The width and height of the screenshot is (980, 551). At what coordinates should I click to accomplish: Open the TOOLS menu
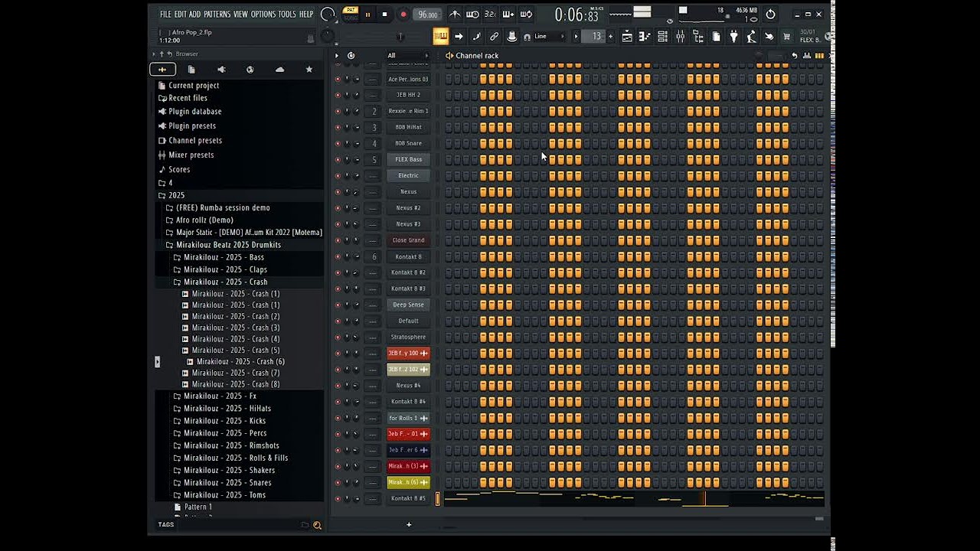tap(287, 15)
